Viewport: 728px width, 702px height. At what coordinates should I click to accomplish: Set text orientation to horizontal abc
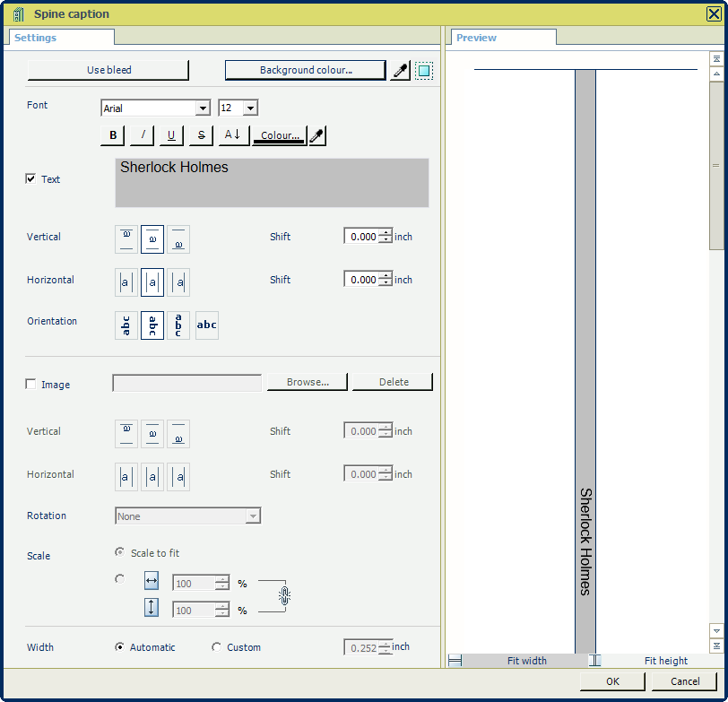coord(206,325)
